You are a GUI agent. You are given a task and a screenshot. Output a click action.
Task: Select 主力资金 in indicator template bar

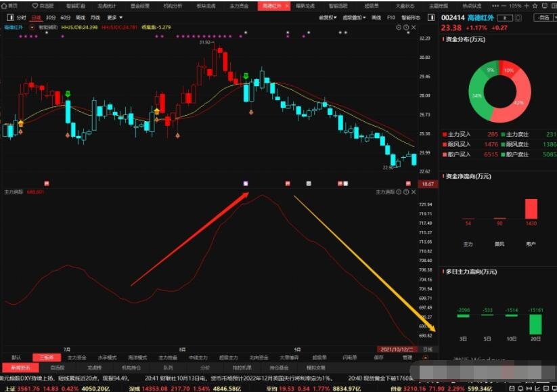pyautogui.click(x=76, y=357)
